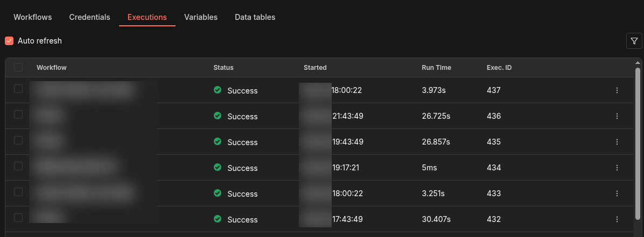
Task: Click the Workflow column header
Action: tap(52, 68)
